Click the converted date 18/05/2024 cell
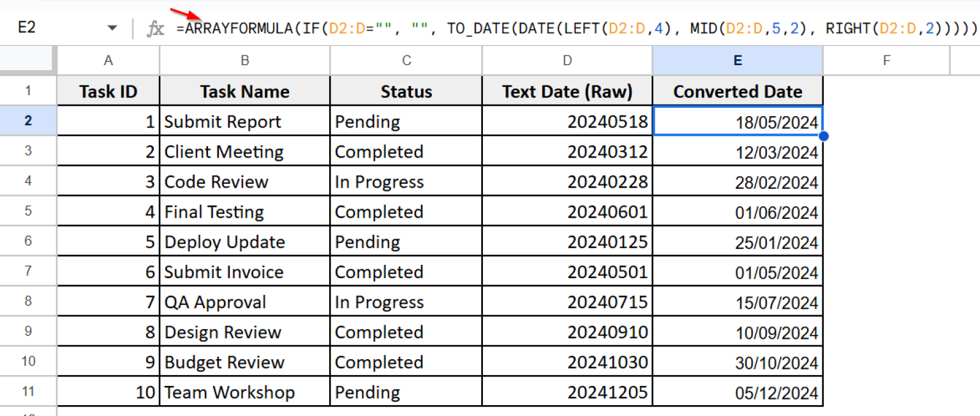 point(738,121)
